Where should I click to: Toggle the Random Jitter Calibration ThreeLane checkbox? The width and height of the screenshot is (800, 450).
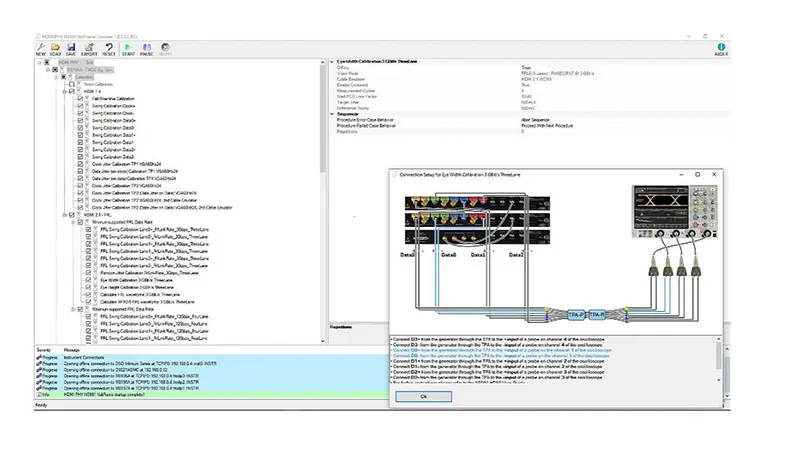88,273
